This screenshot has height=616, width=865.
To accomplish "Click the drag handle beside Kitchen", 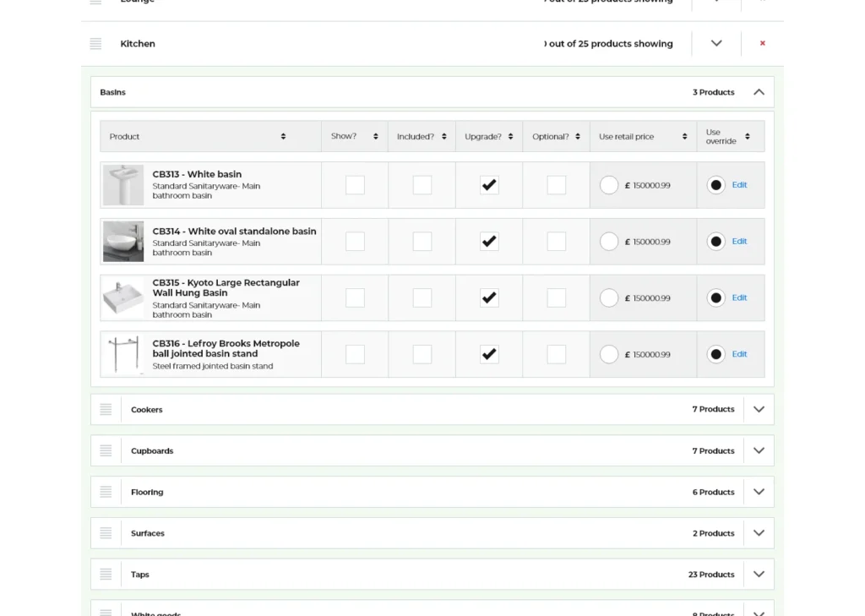I will click(x=95, y=44).
